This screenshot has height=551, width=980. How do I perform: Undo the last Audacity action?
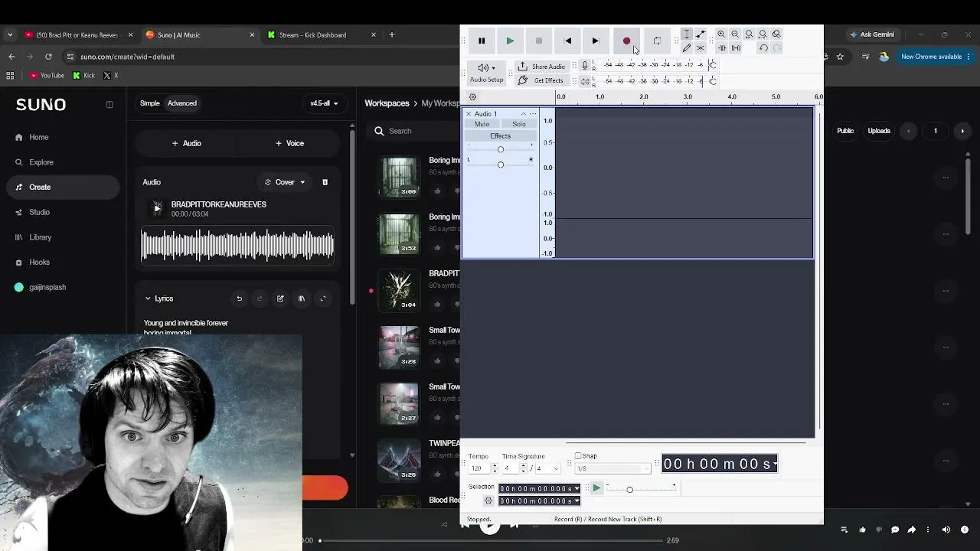point(763,48)
